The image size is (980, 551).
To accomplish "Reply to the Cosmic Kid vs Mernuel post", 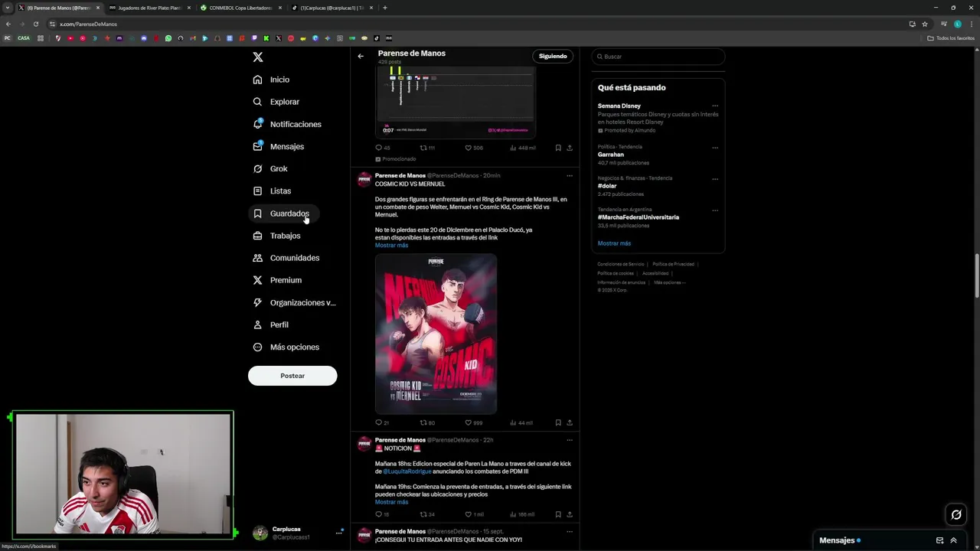I will (382, 423).
